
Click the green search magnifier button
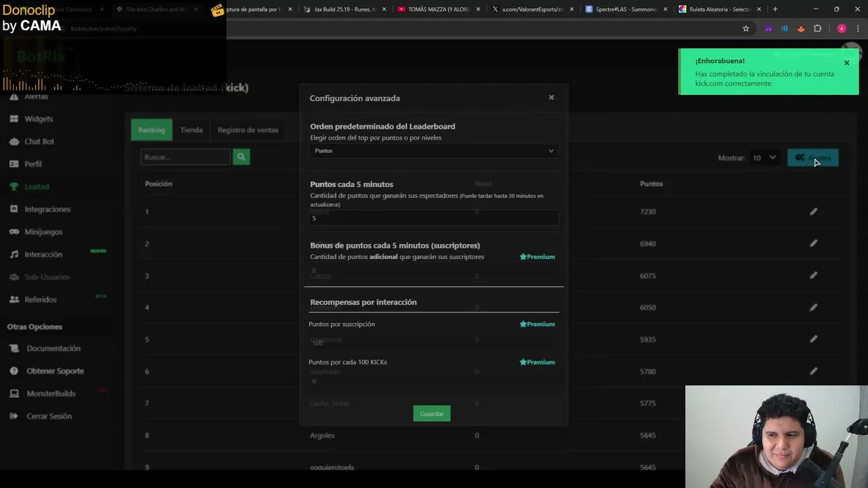click(x=241, y=157)
